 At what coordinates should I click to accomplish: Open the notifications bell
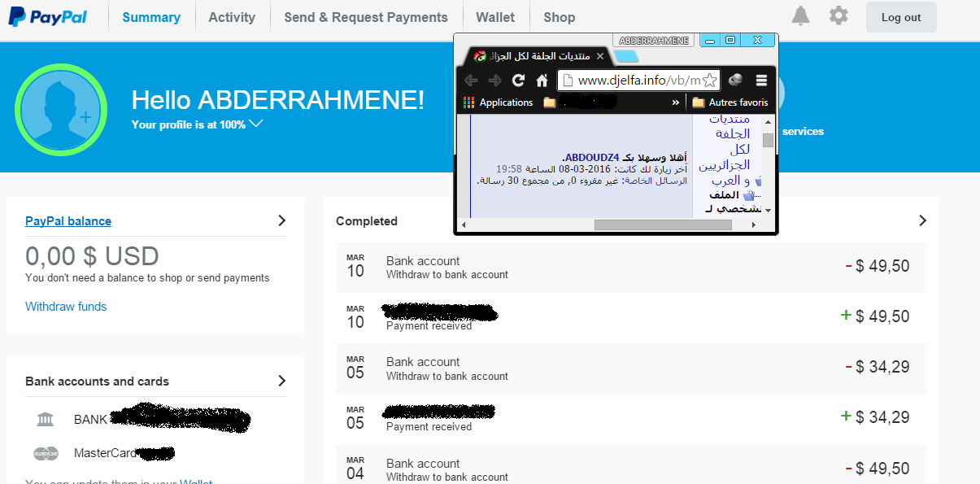(x=801, y=16)
